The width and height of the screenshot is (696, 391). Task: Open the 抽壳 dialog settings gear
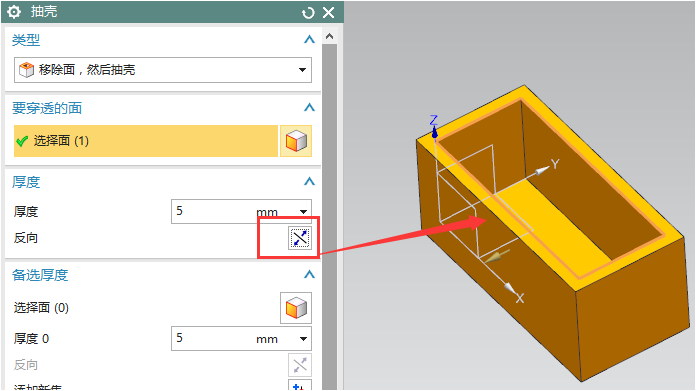(x=14, y=12)
